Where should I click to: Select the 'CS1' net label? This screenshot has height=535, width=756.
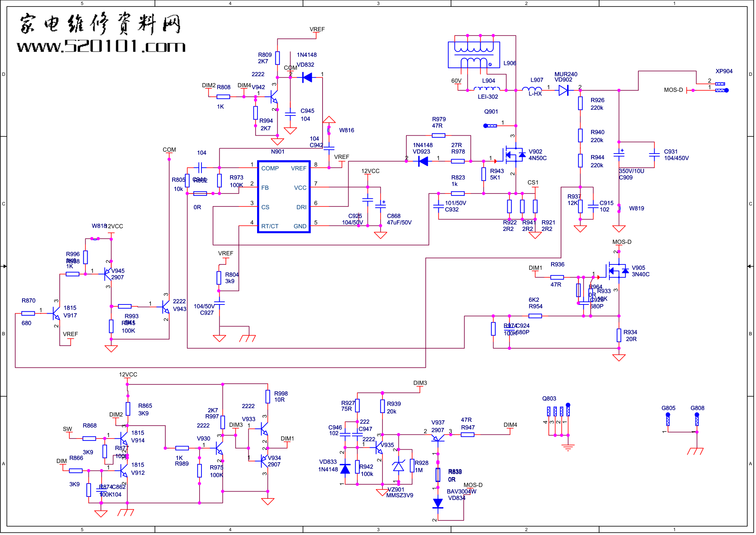click(533, 183)
